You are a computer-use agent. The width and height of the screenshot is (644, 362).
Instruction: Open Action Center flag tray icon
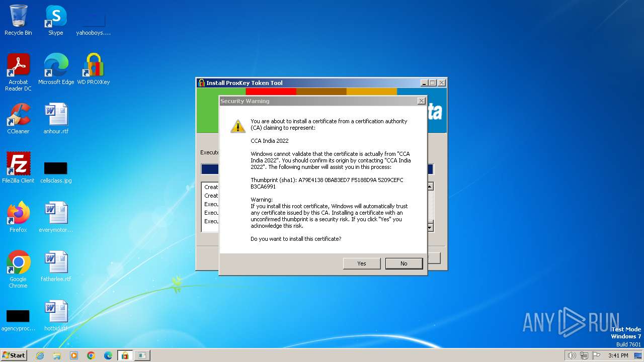point(596,355)
